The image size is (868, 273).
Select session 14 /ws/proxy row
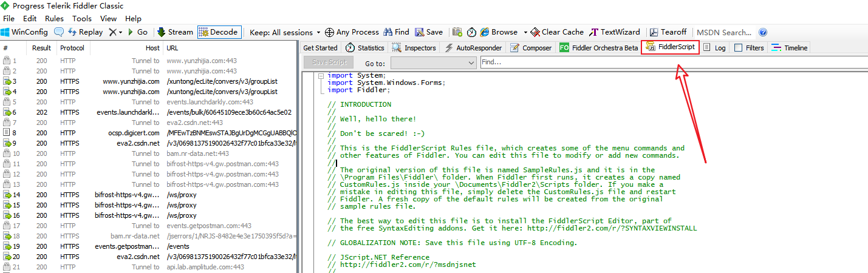click(149, 195)
